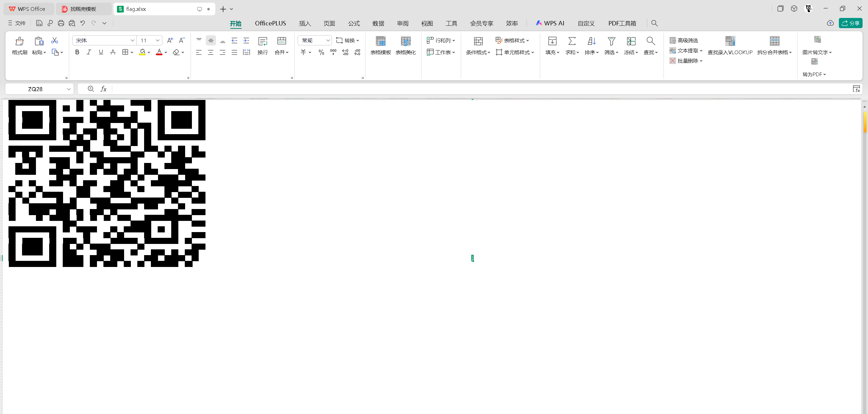Click the green Share (分享) button
The image size is (868, 414).
tap(850, 23)
